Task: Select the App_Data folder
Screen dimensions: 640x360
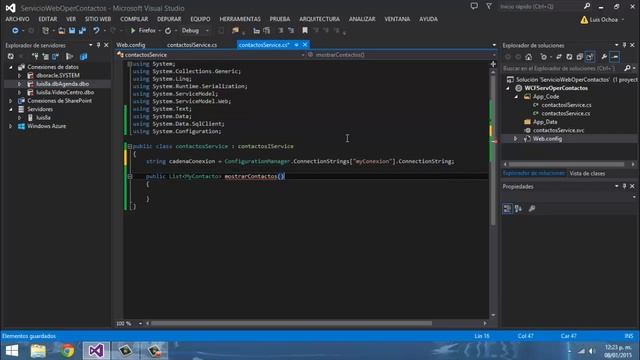Action: (545, 122)
